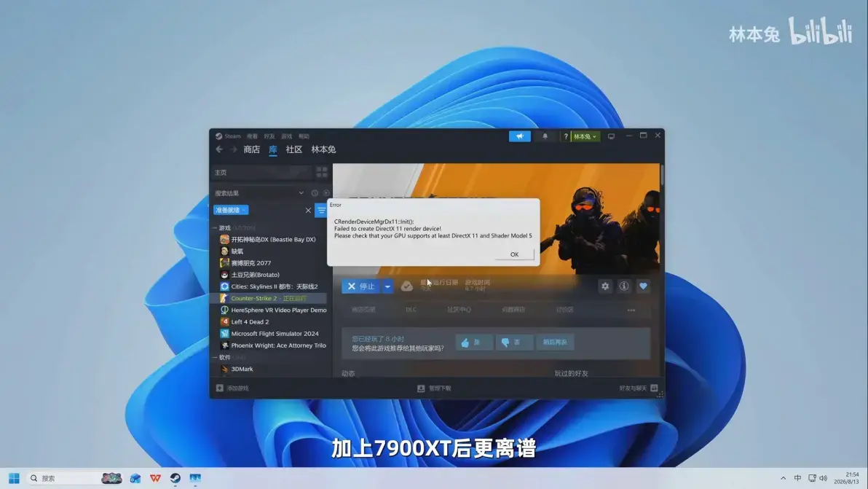Recommend the game with thumbs up 是
Image resolution: width=868 pixels, height=489 pixels.
pyautogui.click(x=474, y=343)
